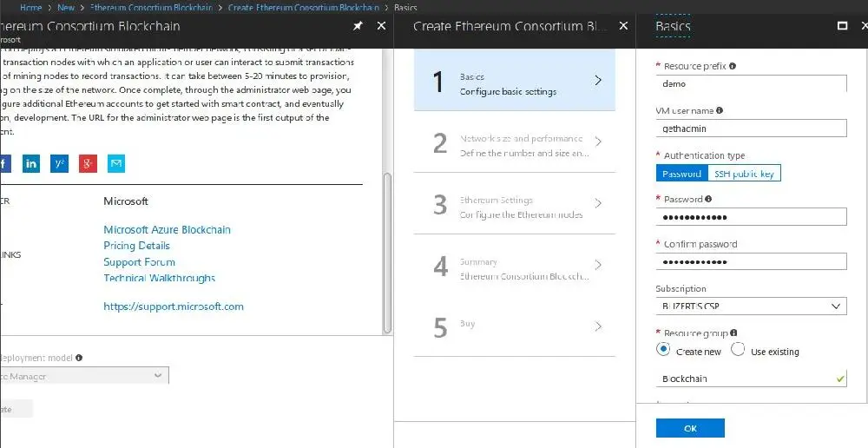Click info icon beside VM user name
868x448 pixels.
[720, 111]
